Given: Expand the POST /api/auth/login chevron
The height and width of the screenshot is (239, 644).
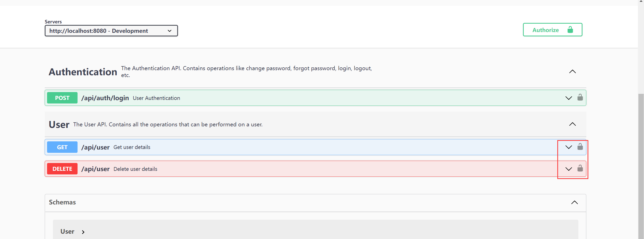Looking at the screenshot, I should pyautogui.click(x=569, y=98).
